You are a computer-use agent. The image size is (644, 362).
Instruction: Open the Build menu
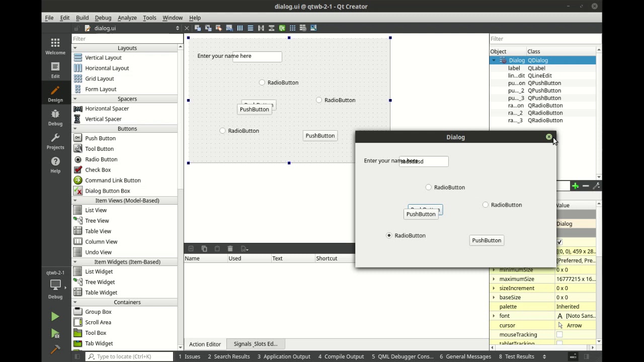pos(82,18)
